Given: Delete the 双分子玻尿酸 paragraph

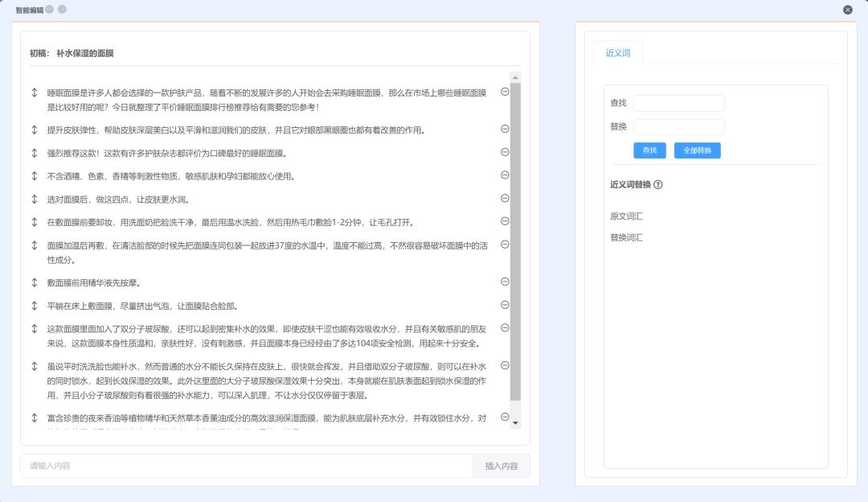Looking at the screenshot, I should pos(505,328).
